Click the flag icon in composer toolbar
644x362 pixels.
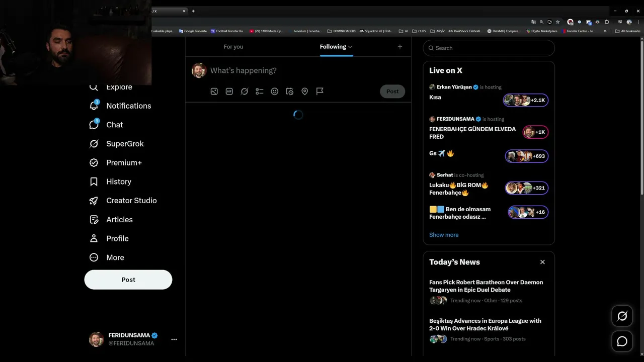click(320, 92)
